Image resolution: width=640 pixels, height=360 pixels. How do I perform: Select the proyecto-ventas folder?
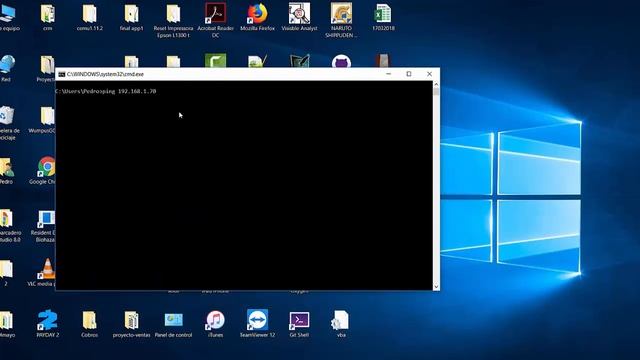[x=131, y=320]
